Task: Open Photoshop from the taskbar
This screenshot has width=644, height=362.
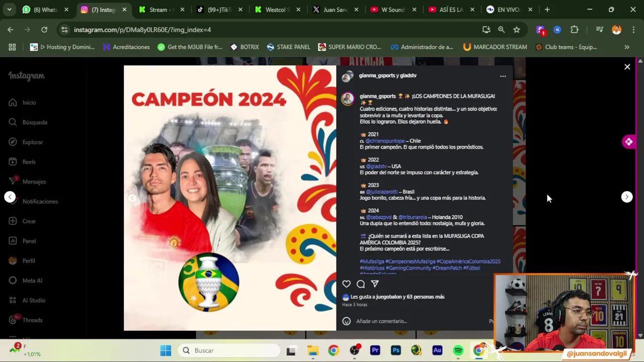Action: [x=396, y=350]
